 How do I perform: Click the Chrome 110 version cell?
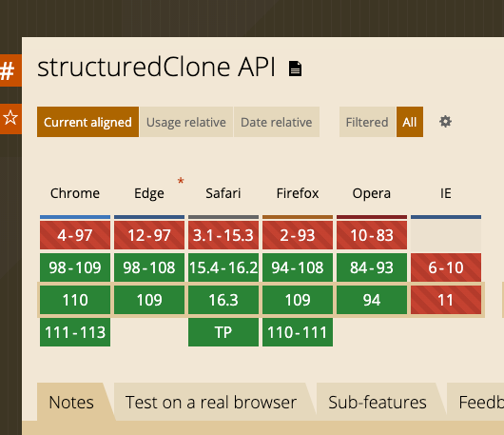[75, 300]
